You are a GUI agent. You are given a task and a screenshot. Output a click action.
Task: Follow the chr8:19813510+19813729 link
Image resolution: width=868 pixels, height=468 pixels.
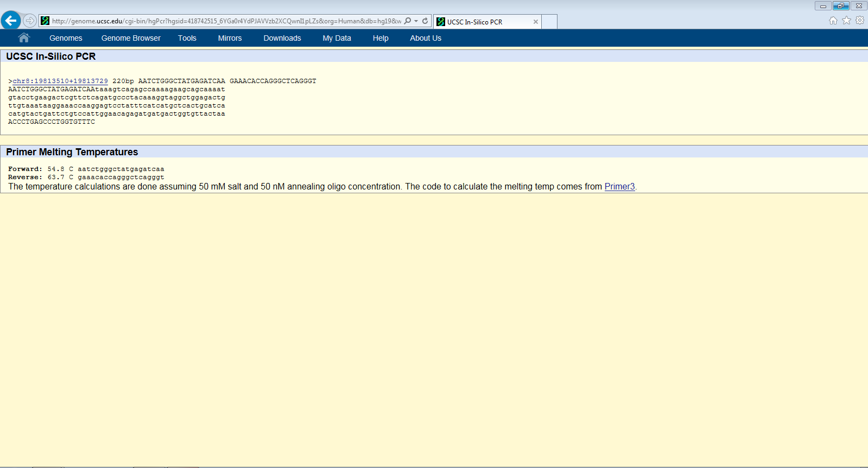pyautogui.click(x=60, y=81)
